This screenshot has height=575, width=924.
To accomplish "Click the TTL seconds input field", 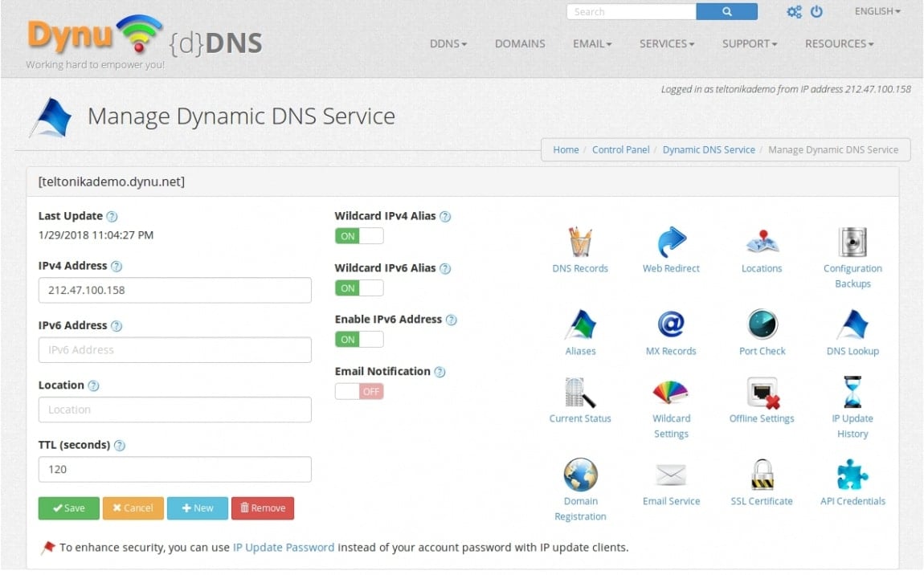I will (175, 470).
